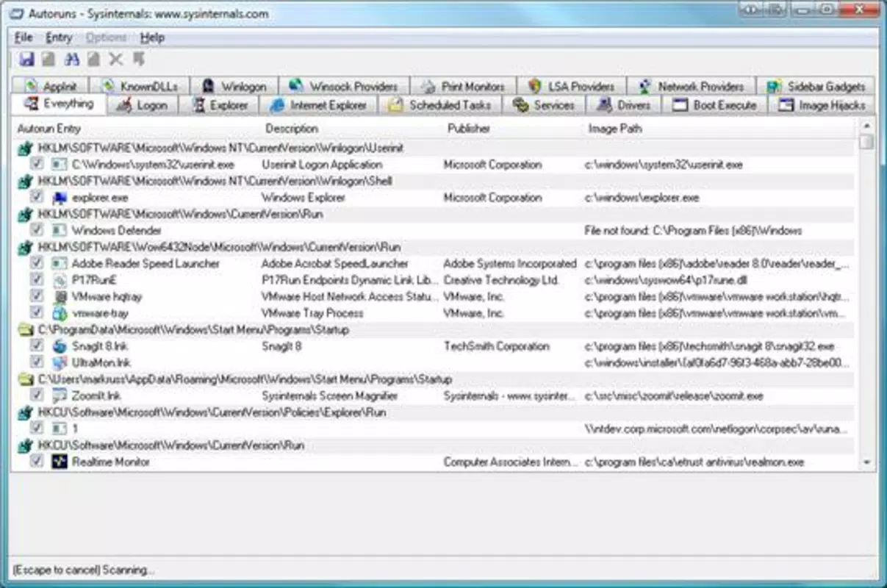The image size is (887, 588).
Task: Disable the Windows Defender entry checkbox
Action: pyautogui.click(x=36, y=230)
